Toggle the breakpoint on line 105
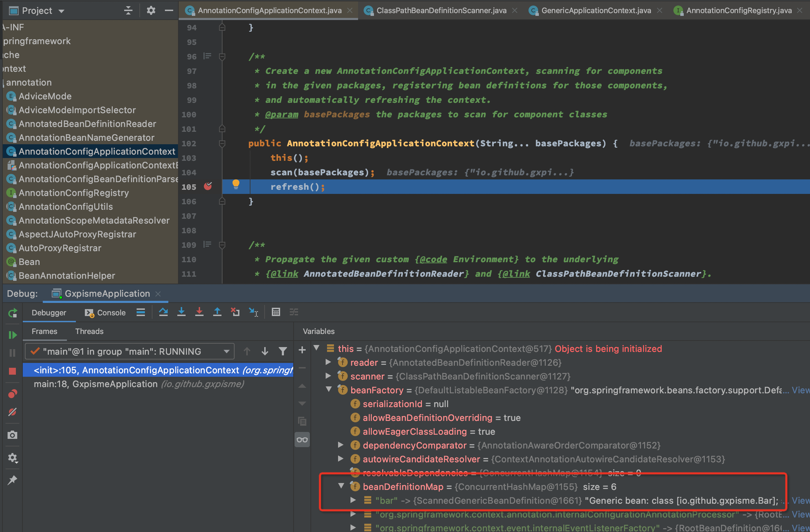The height and width of the screenshot is (532, 810). pyautogui.click(x=208, y=187)
